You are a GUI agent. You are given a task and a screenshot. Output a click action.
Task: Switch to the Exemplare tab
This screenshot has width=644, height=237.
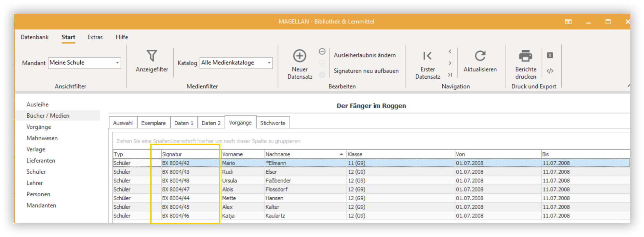154,123
